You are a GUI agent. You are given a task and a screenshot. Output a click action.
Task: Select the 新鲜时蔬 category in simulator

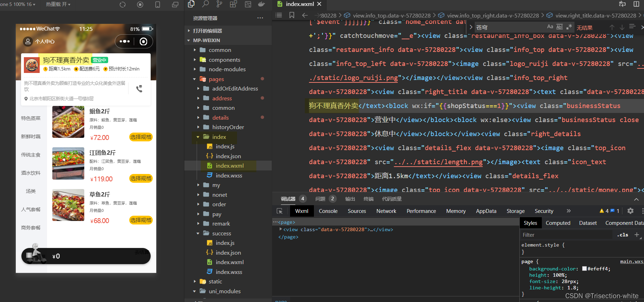coord(31,136)
